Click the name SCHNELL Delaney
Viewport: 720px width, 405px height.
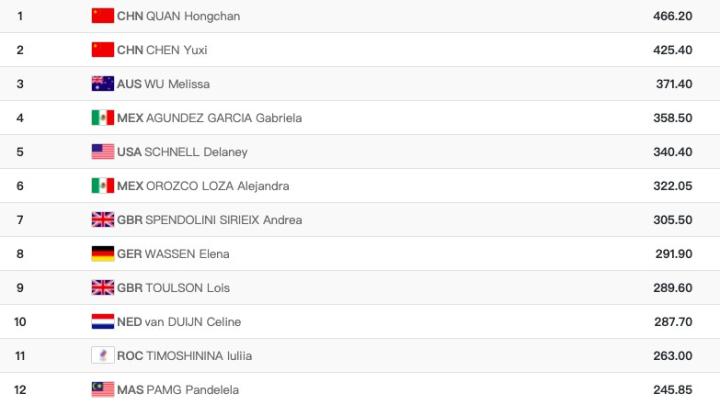pyautogui.click(x=197, y=152)
